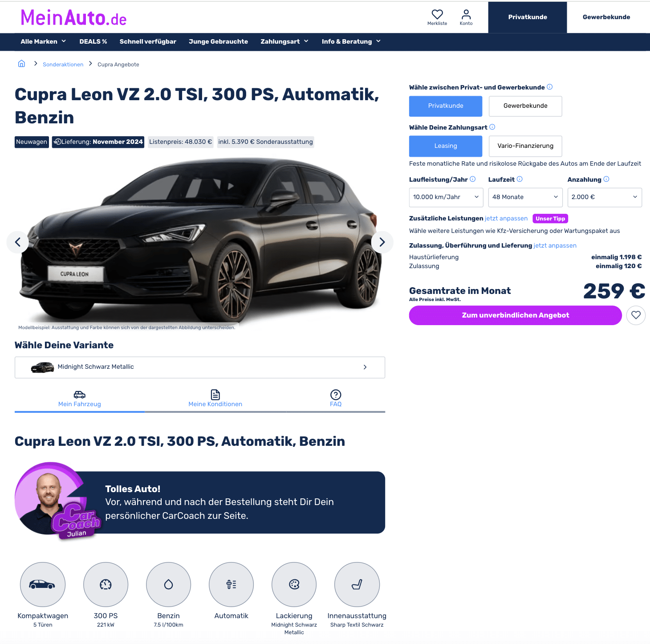Select Gewerbekunde customer type option
The width and height of the screenshot is (650, 644).
tap(525, 106)
